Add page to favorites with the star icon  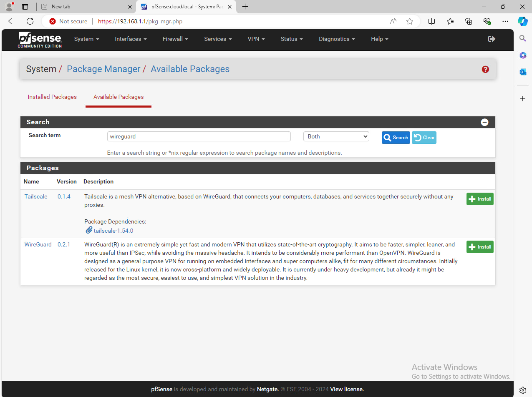tap(410, 21)
